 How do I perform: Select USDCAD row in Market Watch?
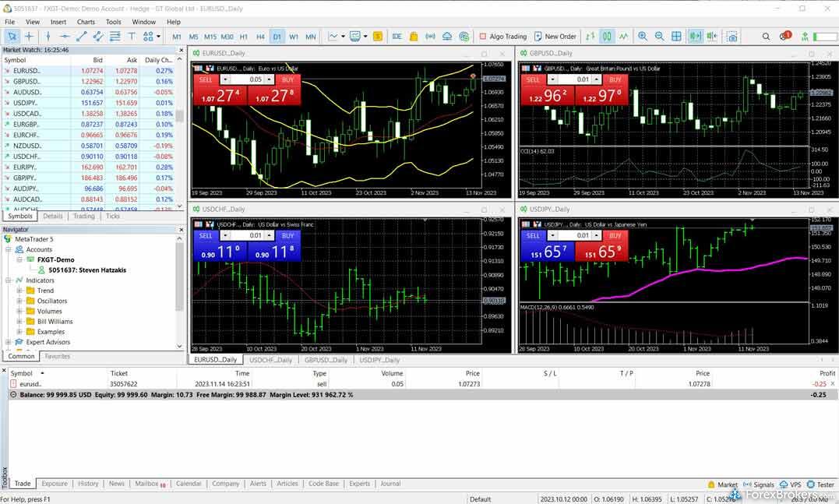tap(89, 114)
